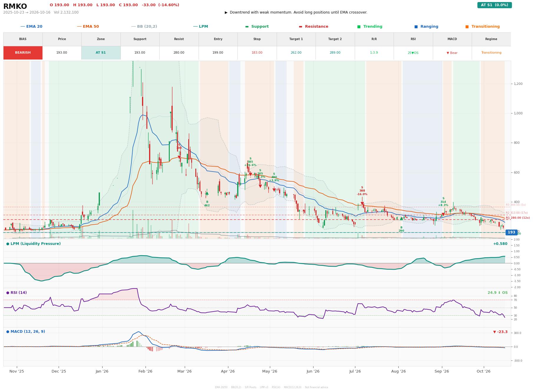Click the blue 193 current price tag
Screen dimensions: 533x392
[511, 232]
